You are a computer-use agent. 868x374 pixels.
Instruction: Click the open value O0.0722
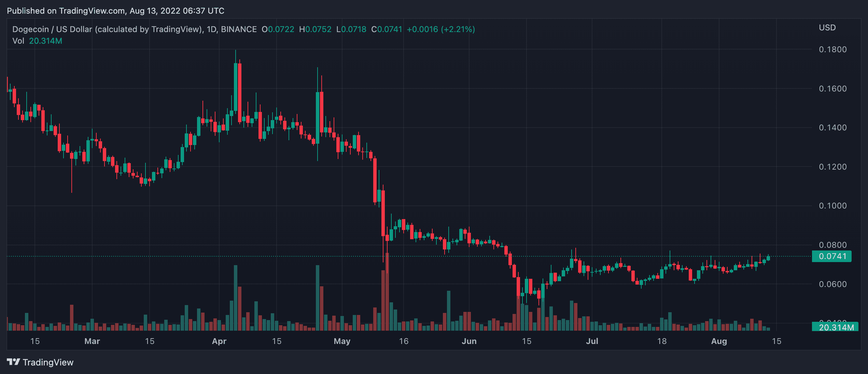[278, 29]
